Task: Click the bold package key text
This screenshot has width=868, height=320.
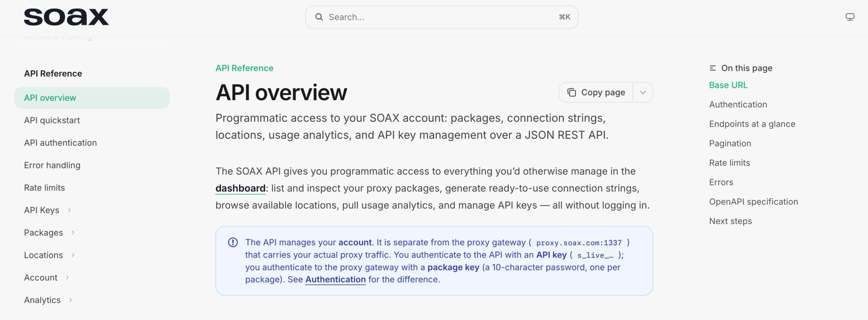Action: tap(453, 267)
